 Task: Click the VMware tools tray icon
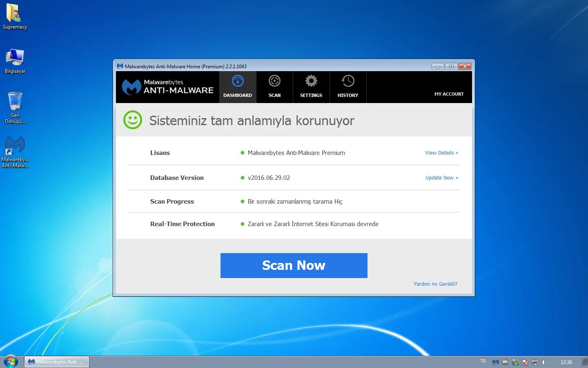coord(505,362)
